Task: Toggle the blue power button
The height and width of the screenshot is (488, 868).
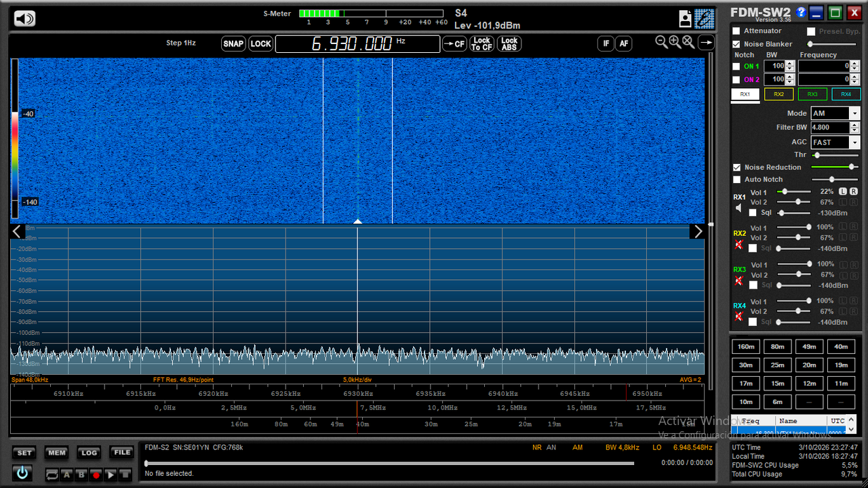Action: pos(22,472)
